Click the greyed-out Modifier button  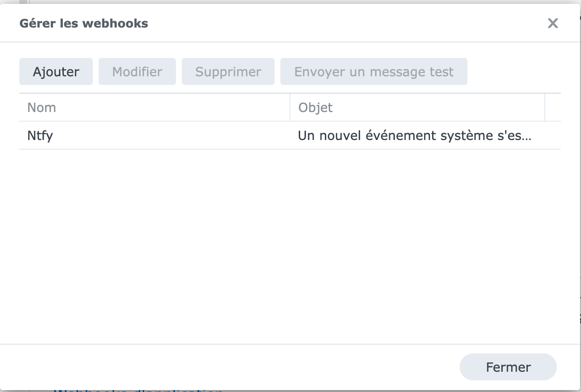click(x=137, y=71)
